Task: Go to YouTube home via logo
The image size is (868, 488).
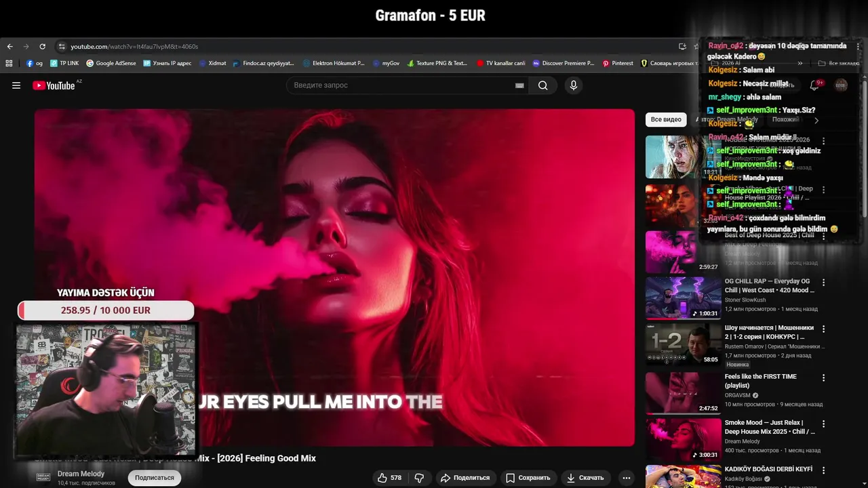Action: (x=54, y=85)
